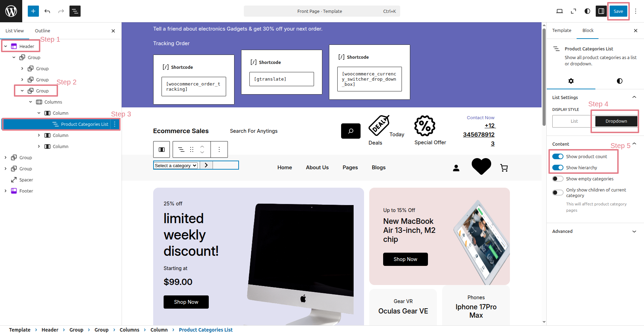644x334 pixels.
Task: Expand the Footer item in List View
Action: 6,191
